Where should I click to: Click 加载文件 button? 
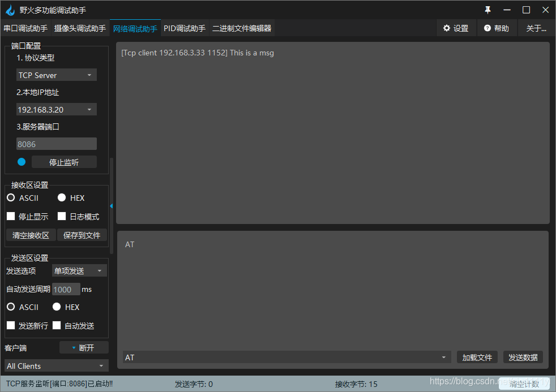[x=477, y=357]
